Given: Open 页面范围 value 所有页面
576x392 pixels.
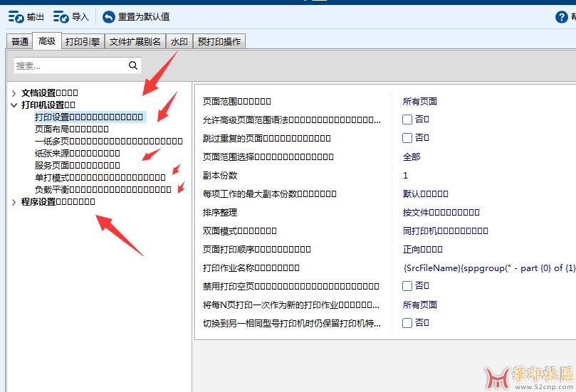Looking at the screenshot, I should click(x=420, y=101).
